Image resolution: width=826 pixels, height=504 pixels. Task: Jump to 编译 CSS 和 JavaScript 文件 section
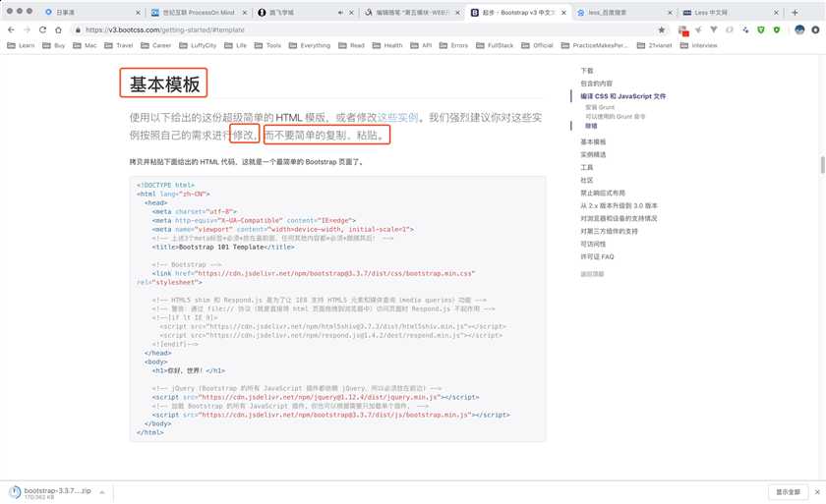tap(623, 96)
